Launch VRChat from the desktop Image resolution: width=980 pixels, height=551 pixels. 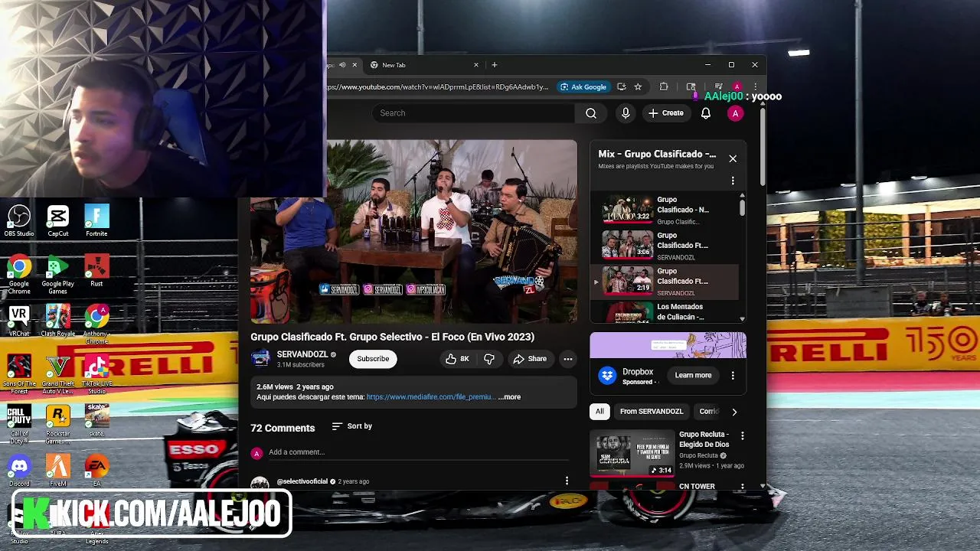click(x=19, y=321)
